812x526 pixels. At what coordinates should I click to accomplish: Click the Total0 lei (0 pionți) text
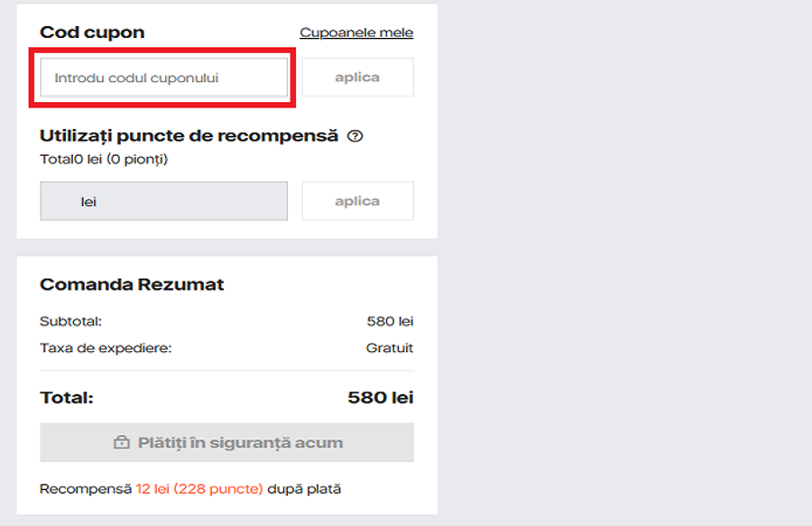[104, 160]
